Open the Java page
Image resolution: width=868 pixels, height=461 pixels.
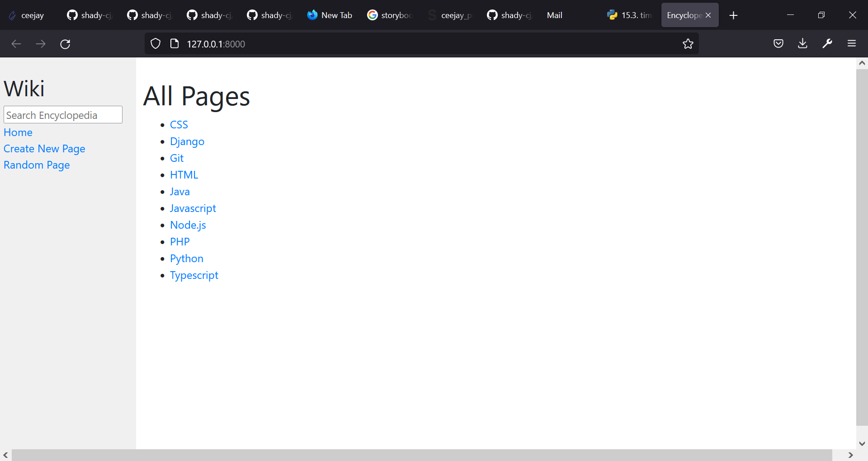[x=180, y=192]
